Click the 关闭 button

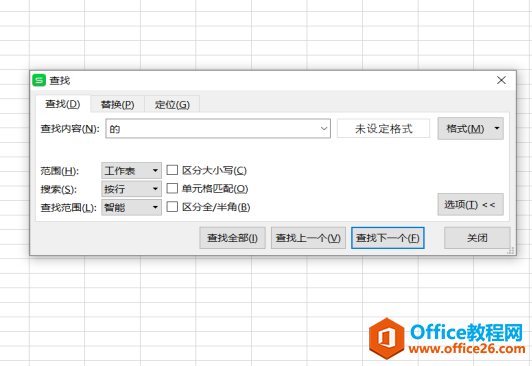[x=477, y=238]
